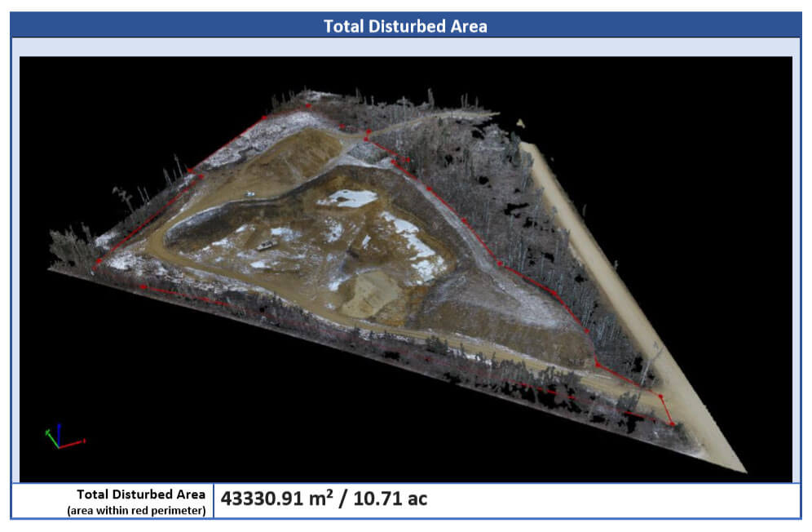Click the 43330.91 m² area value
Screen dimensions: 812x532
277,499
